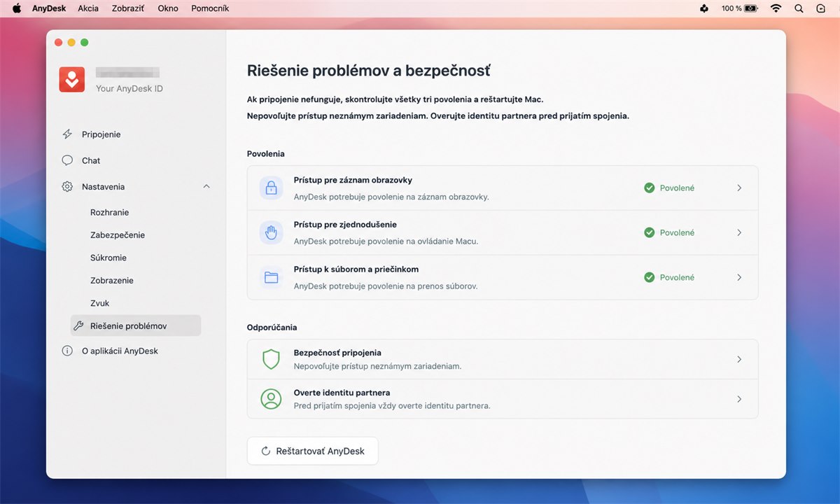The image size is (840, 504).
Task: Click the Nastavenia label in sidebar
Action: click(x=104, y=187)
